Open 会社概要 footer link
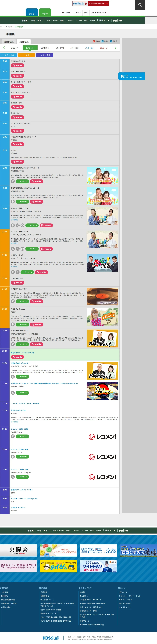The image size is (157, 644). click(x=4, y=592)
